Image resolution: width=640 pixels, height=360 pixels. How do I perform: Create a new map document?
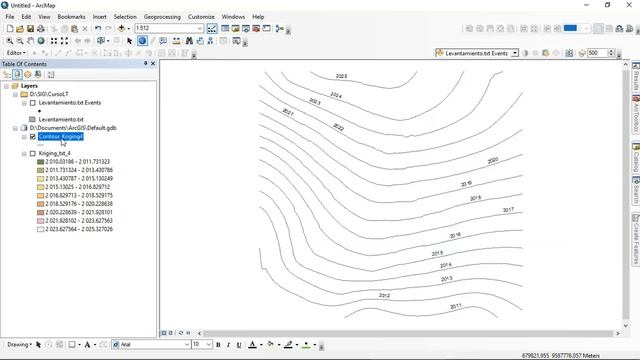coord(10,29)
